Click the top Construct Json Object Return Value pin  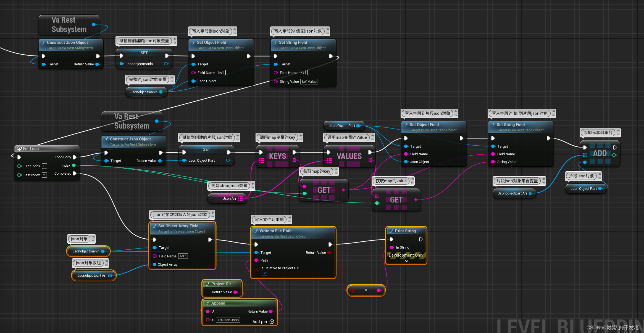97,64
